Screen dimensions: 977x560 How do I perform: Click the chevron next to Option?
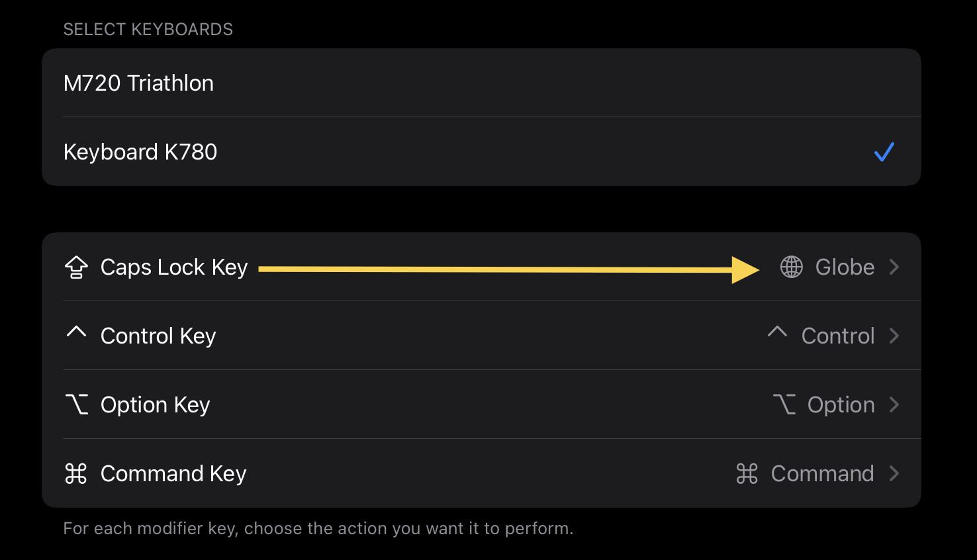[896, 404]
